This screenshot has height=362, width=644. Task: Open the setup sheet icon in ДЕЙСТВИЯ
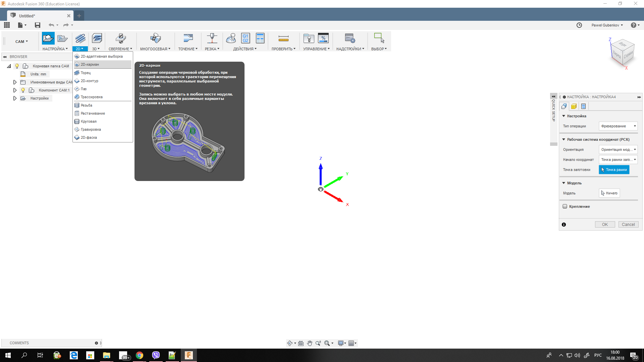coord(260,39)
